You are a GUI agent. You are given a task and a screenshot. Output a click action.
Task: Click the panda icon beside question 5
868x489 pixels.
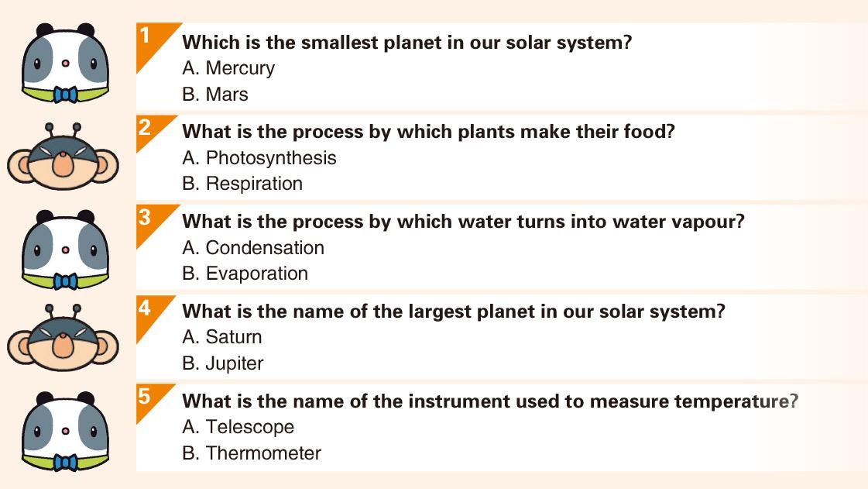[x=65, y=432]
